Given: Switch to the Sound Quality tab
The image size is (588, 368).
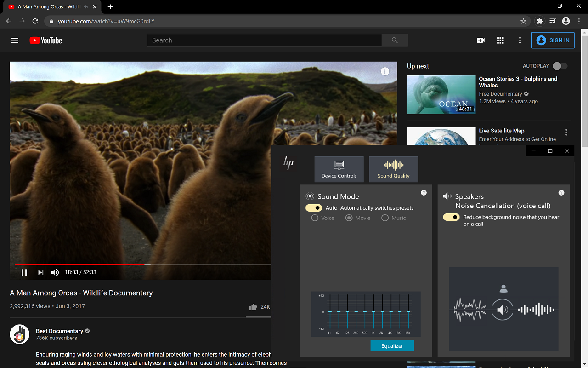Looking at the screenshot, I should (x=393, y=169).
